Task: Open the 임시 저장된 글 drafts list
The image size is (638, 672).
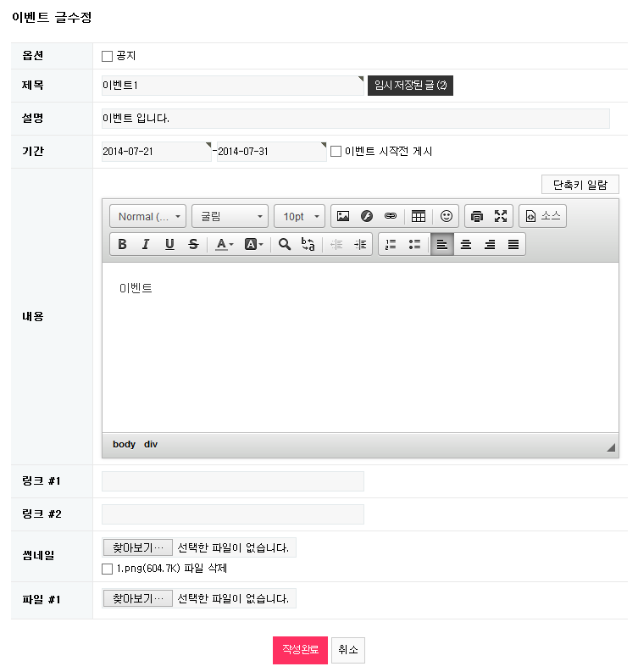Action: [x=410, y=86]
